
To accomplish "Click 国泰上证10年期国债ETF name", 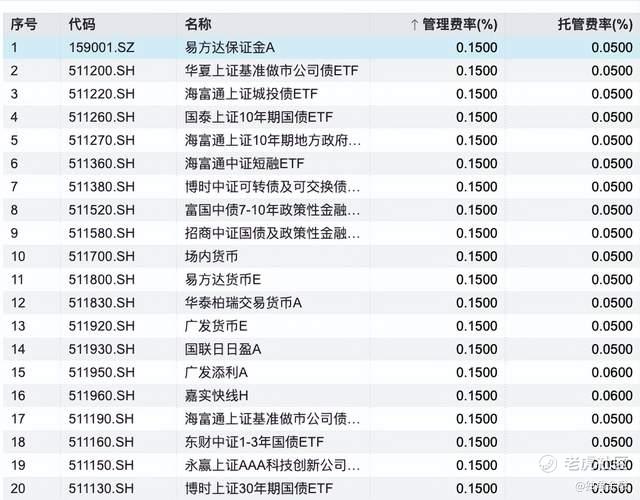I will click(x=259, y=118).
